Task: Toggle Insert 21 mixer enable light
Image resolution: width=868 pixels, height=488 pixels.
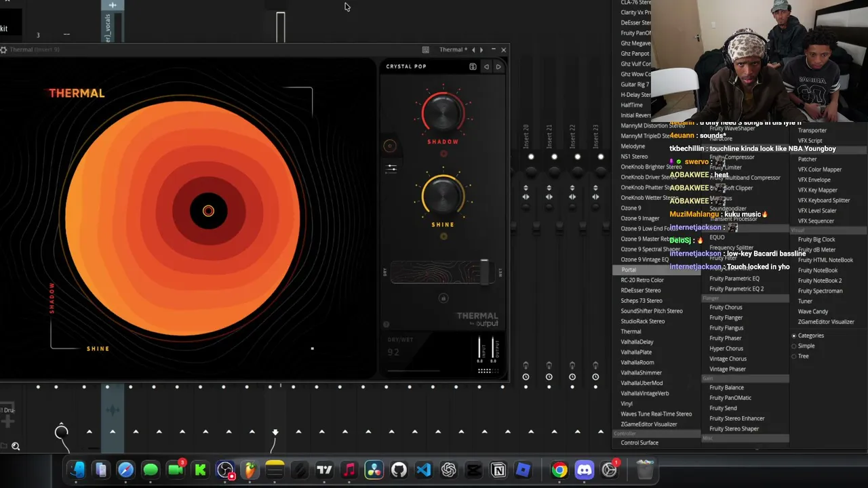Action: point(554,157)
